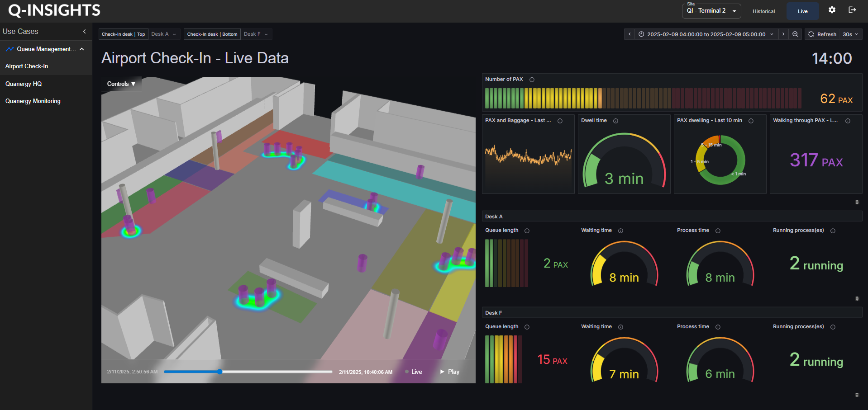Open the 30s refresh interval dropdown

click(x=850, y=34)
